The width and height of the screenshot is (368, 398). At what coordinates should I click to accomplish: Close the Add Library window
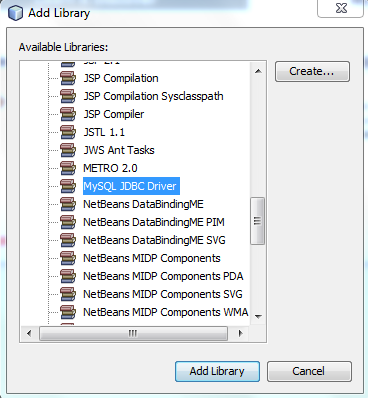[341, 8]
